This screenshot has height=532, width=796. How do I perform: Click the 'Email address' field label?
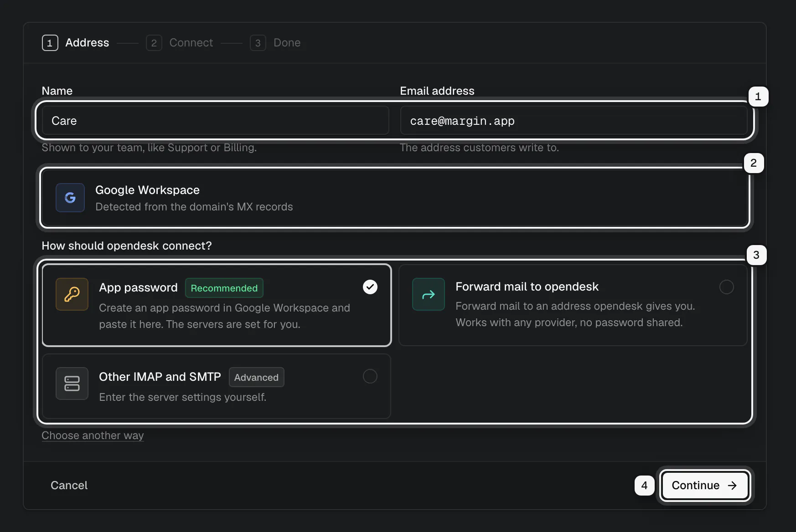[437, 91]
